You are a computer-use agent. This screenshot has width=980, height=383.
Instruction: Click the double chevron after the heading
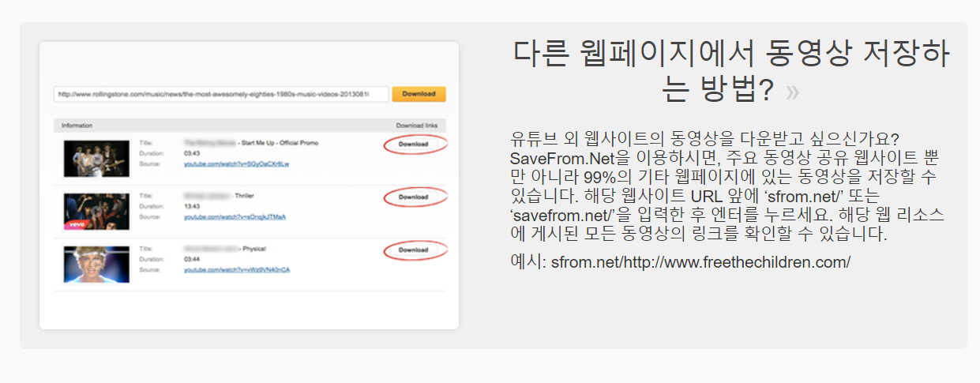coord(792,92)
